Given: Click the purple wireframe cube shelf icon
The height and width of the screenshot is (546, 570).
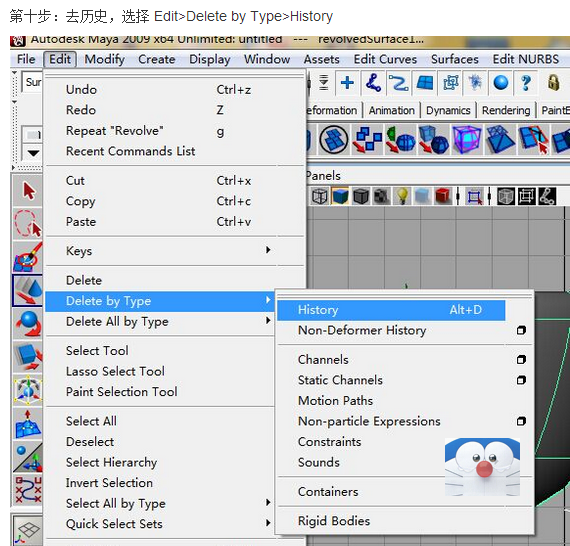Looking at the screenshot, I should click(467, 139).
